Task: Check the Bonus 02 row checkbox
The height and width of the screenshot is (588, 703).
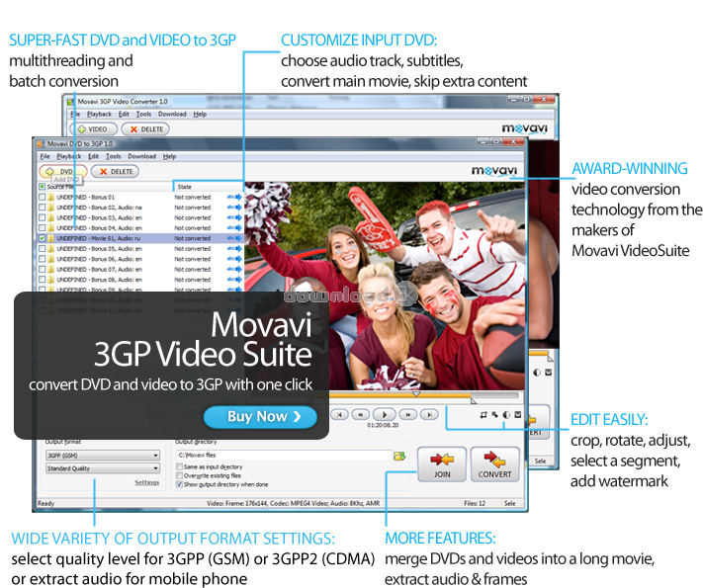Action: [x=43, y=208]
